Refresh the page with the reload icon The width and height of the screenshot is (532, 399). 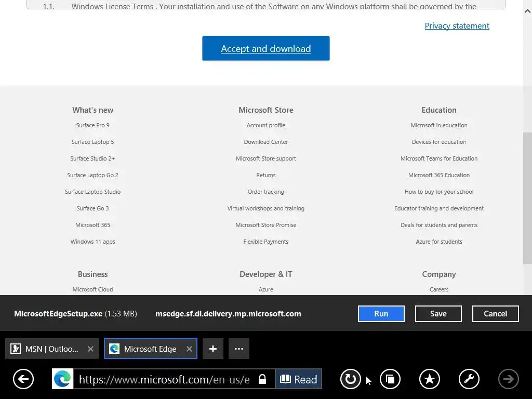pyautogui.click(x=351, y=379)
